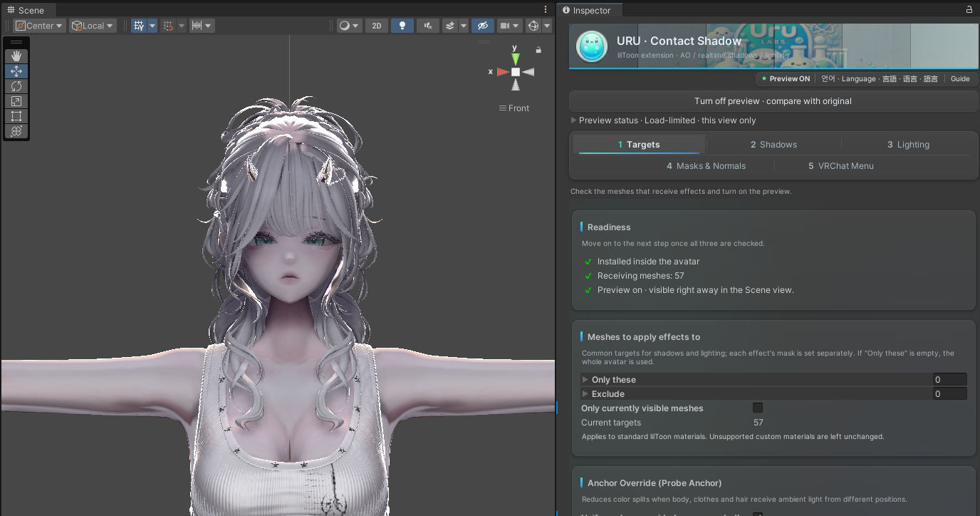Viewport: 980px width, 516px height.
Task: Click the URU slime avatar logo
Action: [591, 46]
